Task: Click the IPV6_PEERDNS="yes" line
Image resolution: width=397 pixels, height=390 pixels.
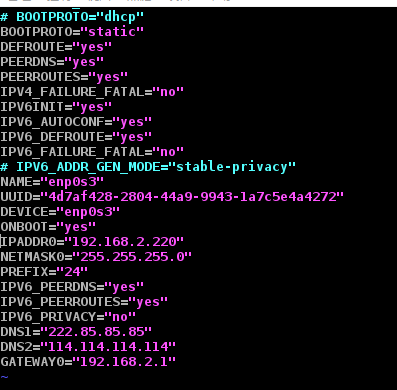Action: tap(72, 287)
